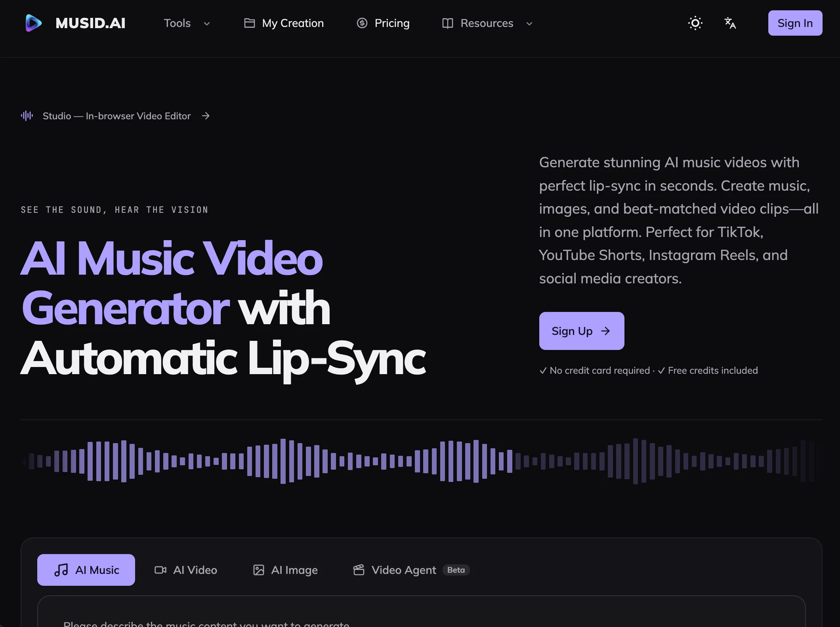This screenshot has height=627, width=840.
Task: Click the chevron beside Tools
Action: 207,24
